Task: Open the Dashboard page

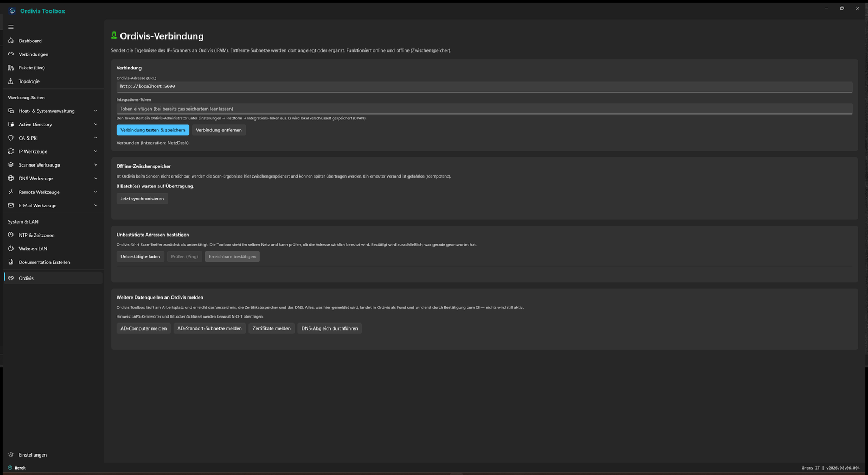Action: (53, 41)
